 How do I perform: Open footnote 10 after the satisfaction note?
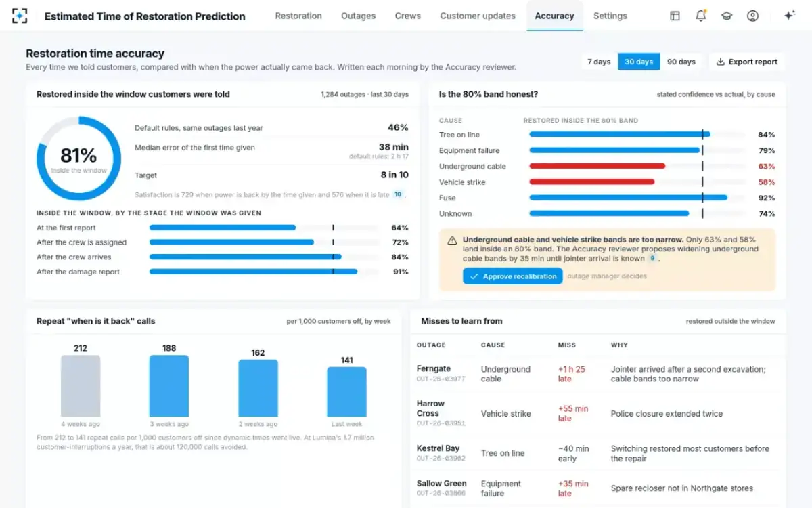398,194
